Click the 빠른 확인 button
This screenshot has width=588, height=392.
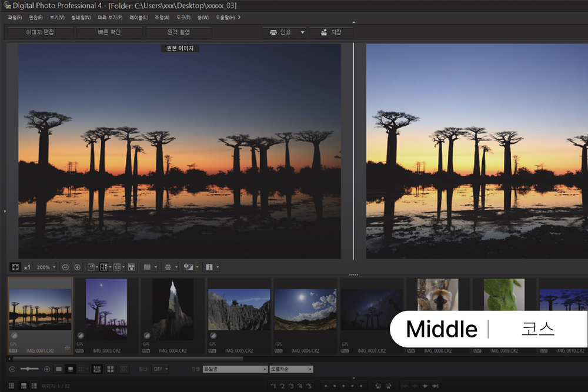[x=109, y=32]
